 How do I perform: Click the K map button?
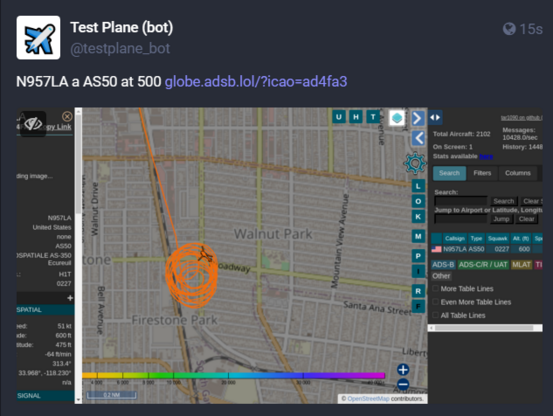point(418,216)
